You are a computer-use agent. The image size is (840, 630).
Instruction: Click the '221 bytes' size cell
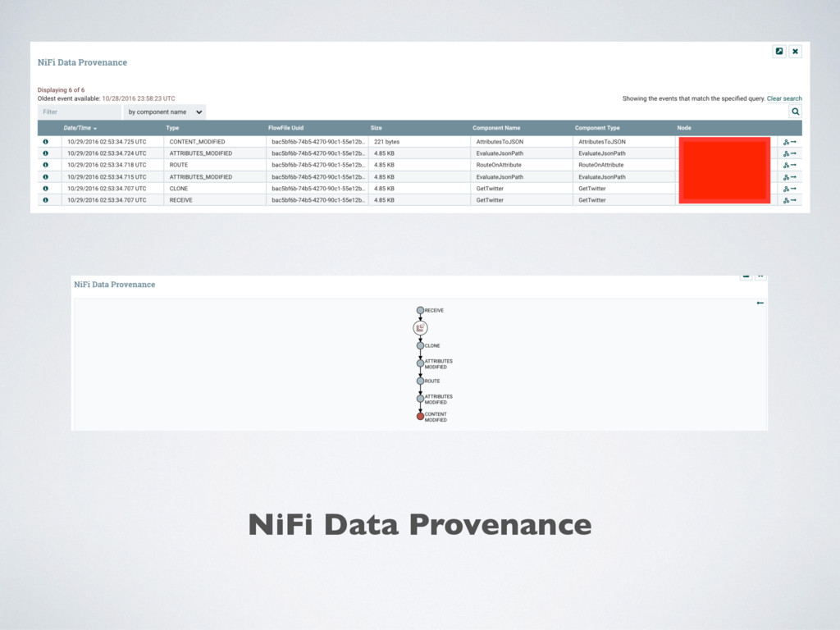[x=387, y=142]
